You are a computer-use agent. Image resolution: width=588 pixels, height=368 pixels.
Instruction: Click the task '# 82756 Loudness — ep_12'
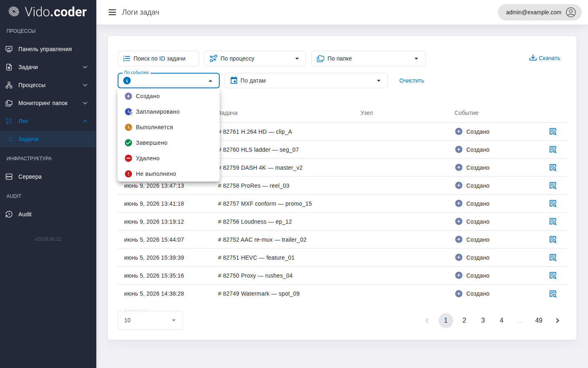pyautogui.click(x=255, y=222)
